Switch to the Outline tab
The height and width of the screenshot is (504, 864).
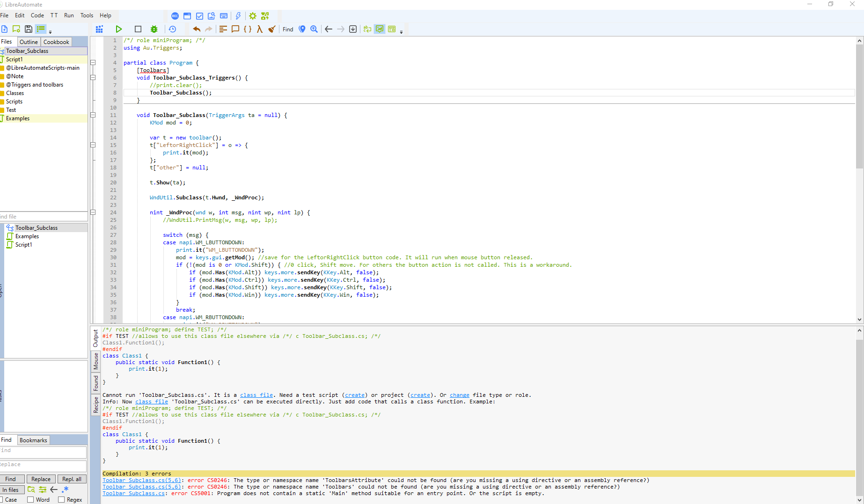pyautogui.click(x=29, y=42)
